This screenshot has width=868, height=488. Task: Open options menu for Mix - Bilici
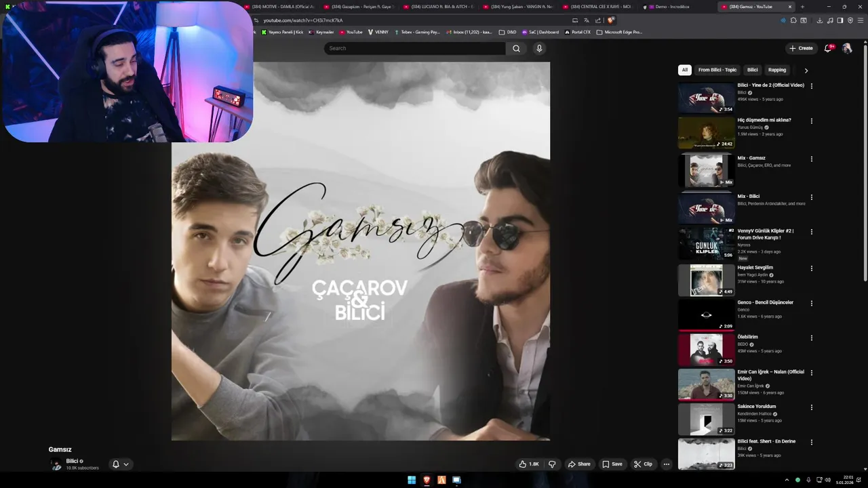[811, 197]
